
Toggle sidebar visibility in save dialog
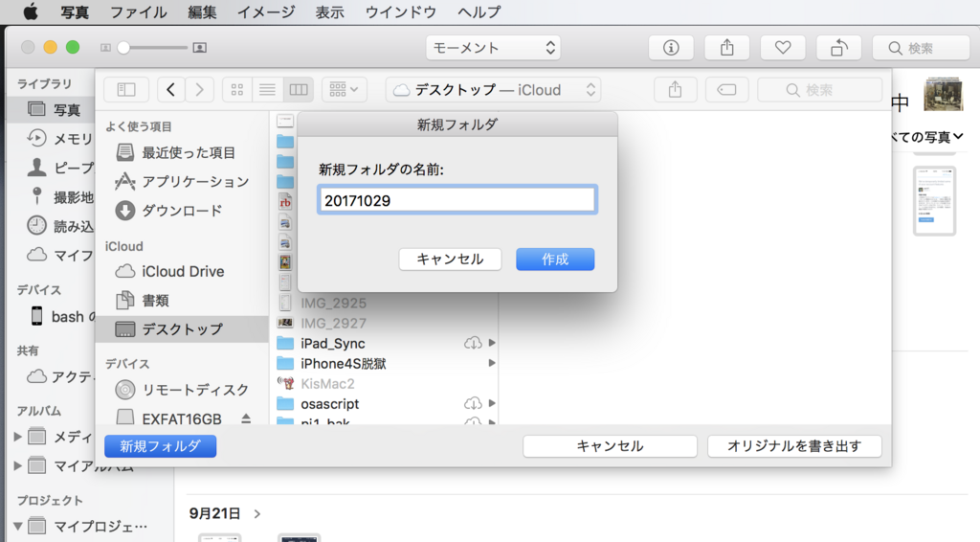tap(126, 89)
